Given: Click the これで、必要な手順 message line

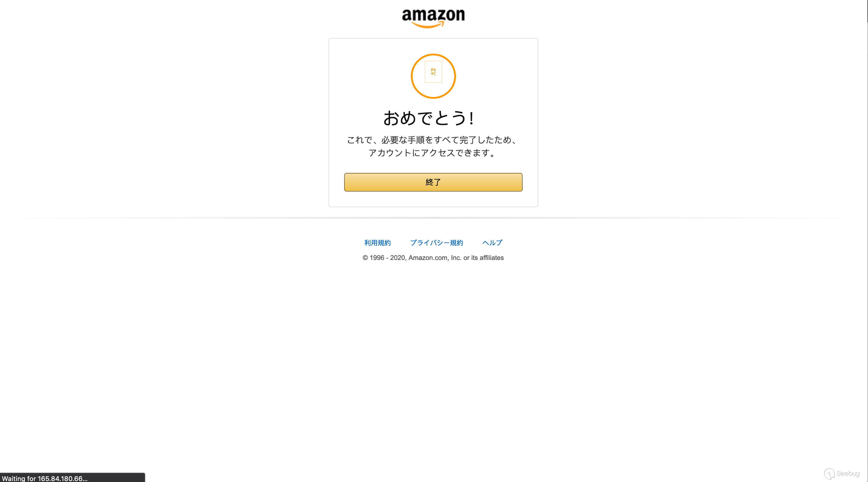Looking at the screenshot, I should [x=433, y=140].
